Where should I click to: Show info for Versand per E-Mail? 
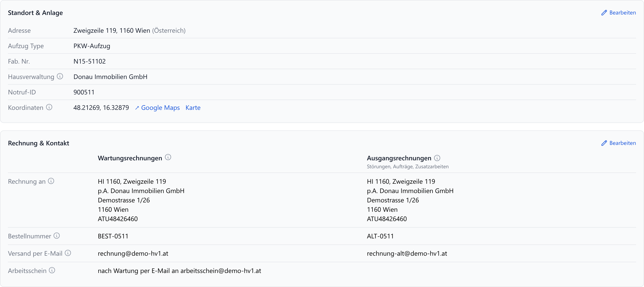coord(68,253)
